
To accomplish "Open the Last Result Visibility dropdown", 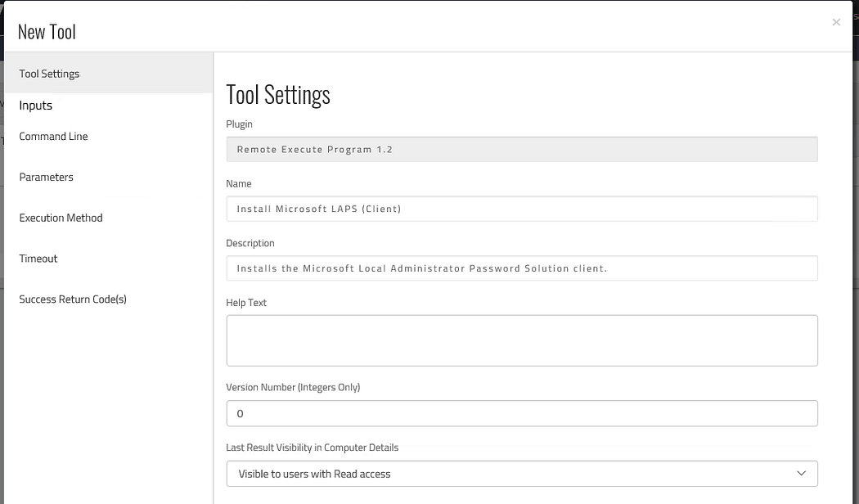I will [521, 474].
